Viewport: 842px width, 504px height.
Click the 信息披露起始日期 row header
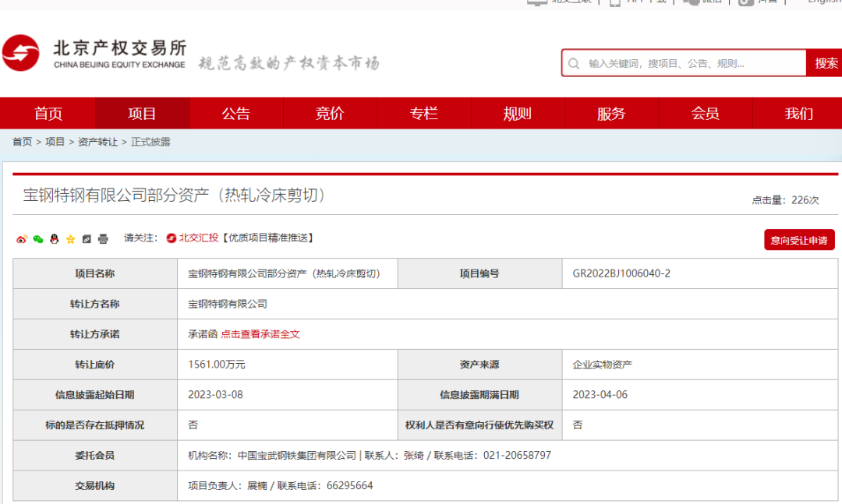click(95, 395)
